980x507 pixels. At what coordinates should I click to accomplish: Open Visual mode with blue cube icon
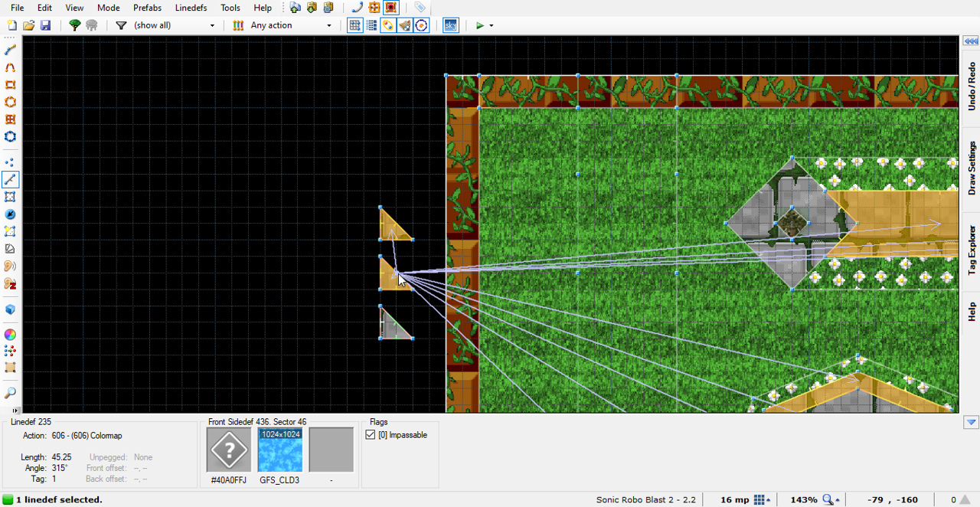point(11,309)
